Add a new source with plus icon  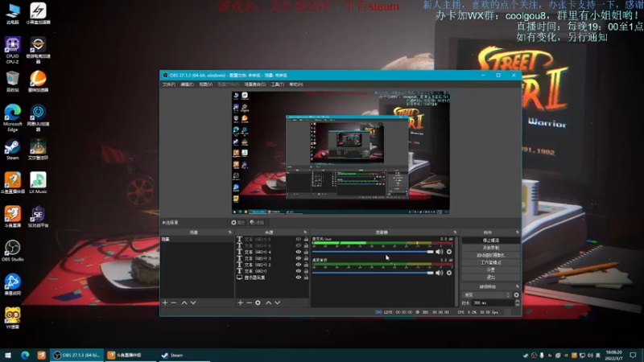click(x=240, y=303)
